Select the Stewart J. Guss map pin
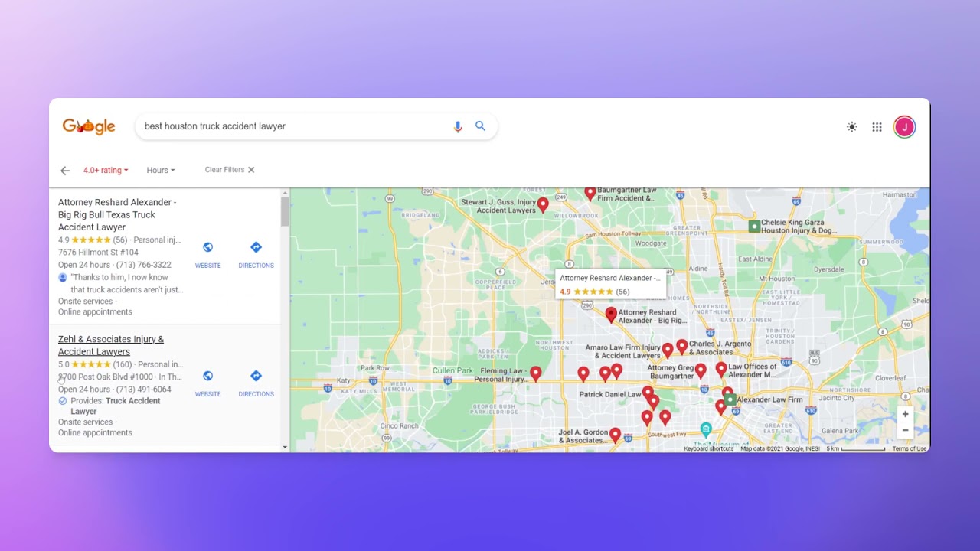 543,204
